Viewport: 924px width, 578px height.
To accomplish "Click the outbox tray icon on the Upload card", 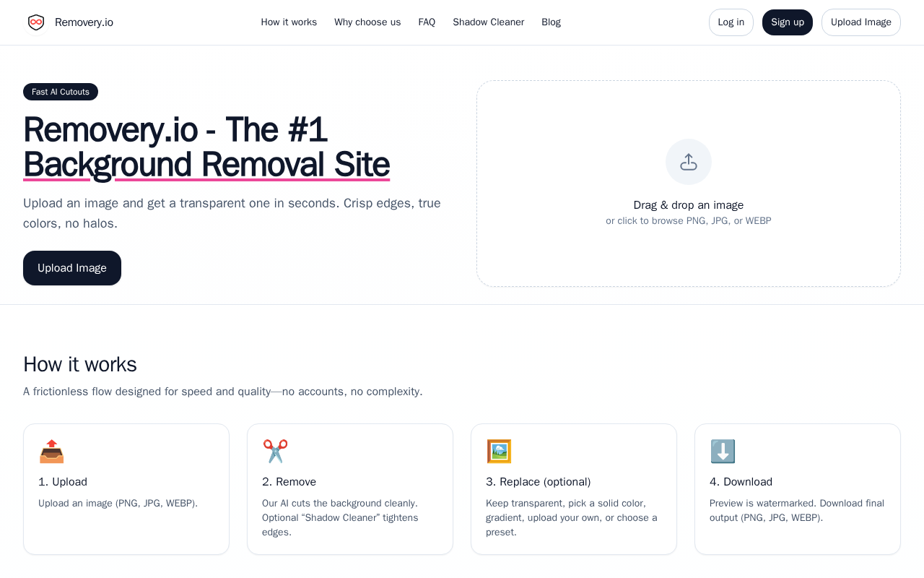I will [x=51, y=452].
